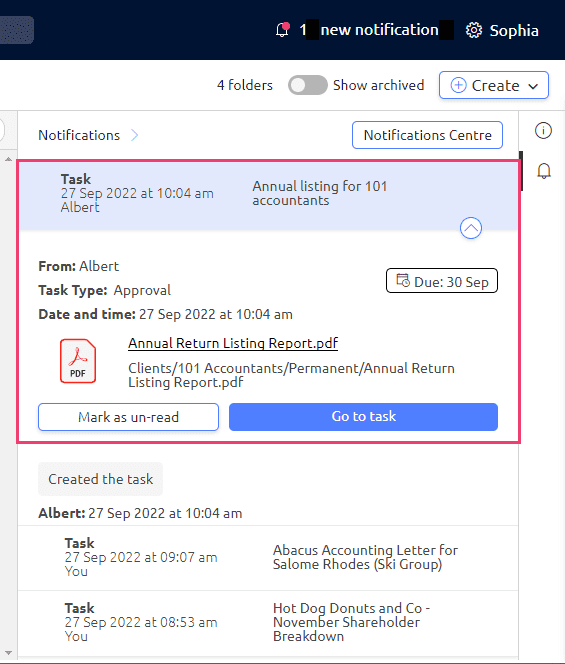This screenshot has height=664, width=565.
Task: Click the PDF file icon
Action: [x=78, y=361]
